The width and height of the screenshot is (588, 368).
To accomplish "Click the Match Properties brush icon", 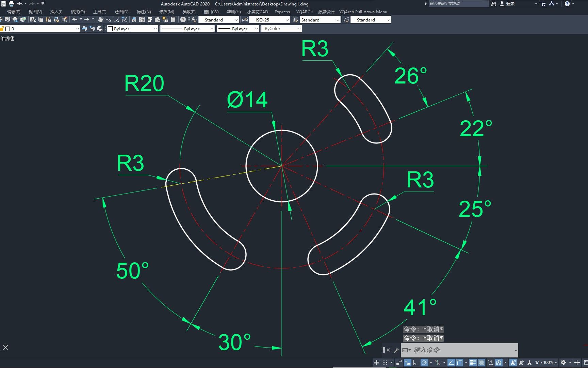I will coord(56,20).
